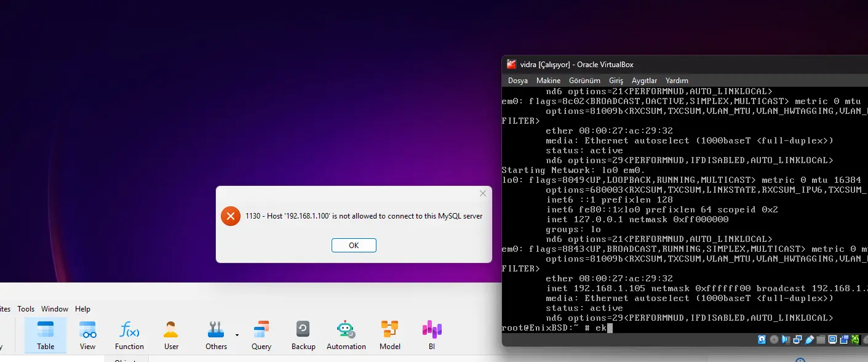Click the Query toolbar icon
868x362 pixels.
pyautogui.click(x=261, y=335)
